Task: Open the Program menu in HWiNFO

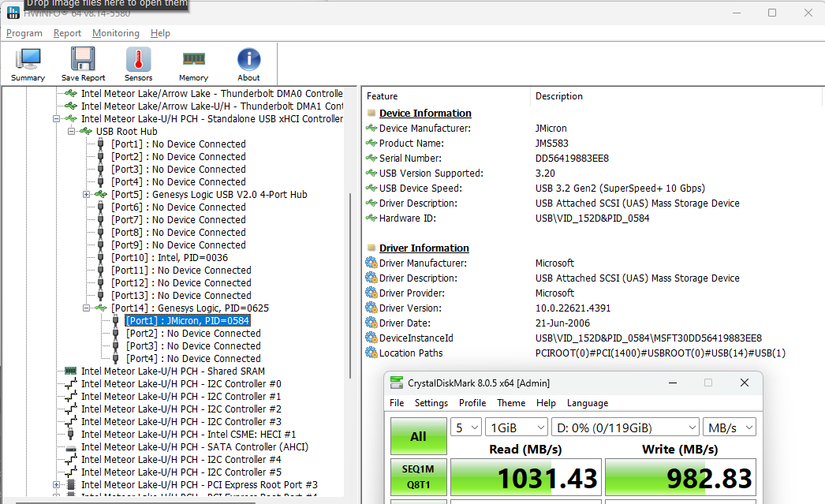Action: (24, 33)
